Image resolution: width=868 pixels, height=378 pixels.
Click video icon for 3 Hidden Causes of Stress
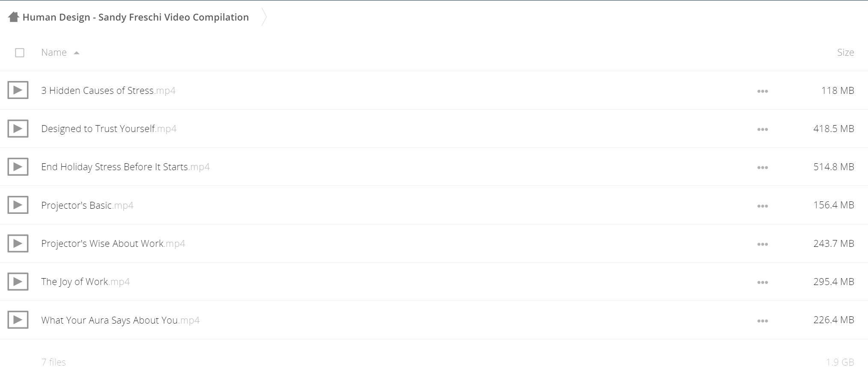coord(18,90)
